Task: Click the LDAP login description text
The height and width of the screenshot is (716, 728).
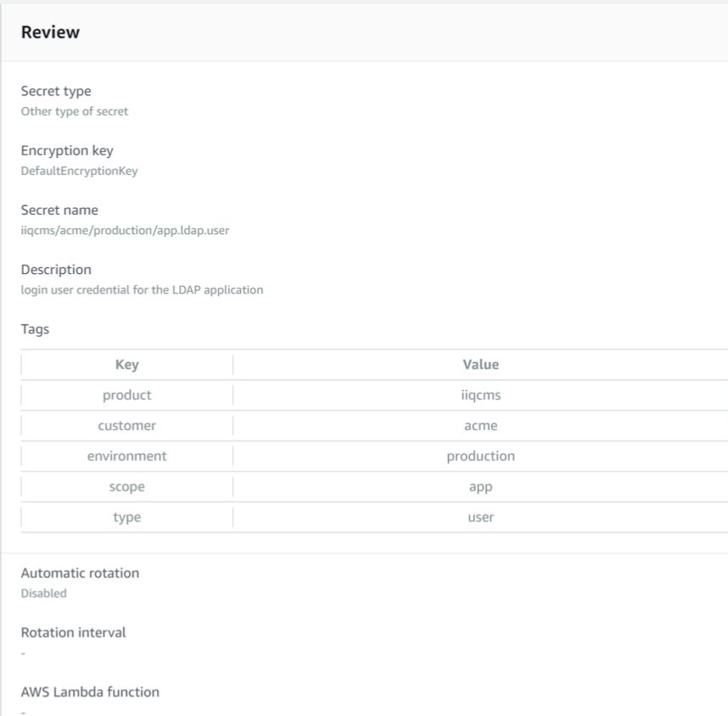Action: pos(142,289)
